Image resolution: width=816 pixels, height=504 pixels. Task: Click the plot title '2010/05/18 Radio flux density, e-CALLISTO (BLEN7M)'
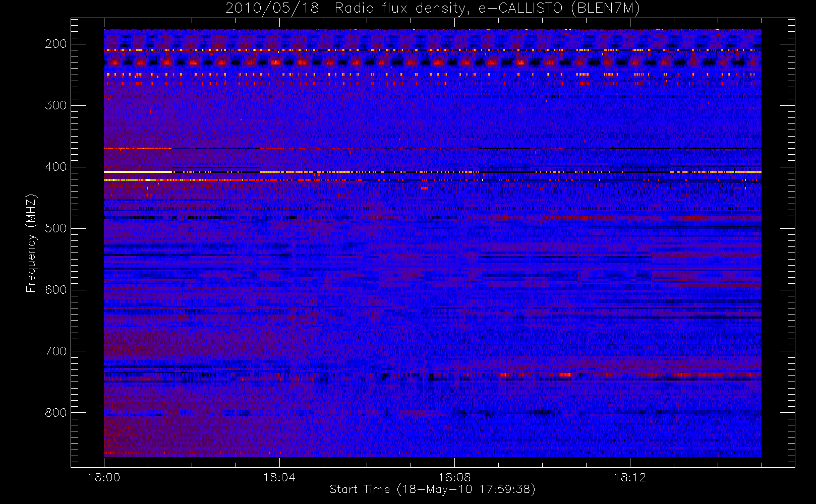(433, 9)
